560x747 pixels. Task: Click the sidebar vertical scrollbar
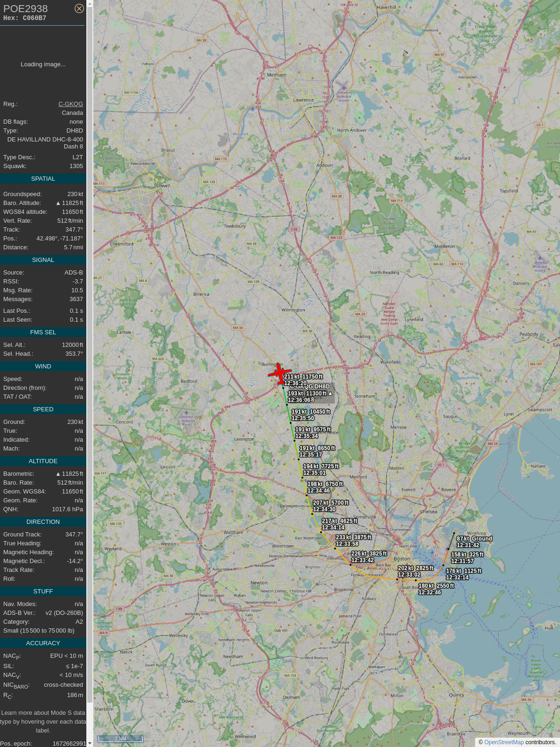[90, 373]
